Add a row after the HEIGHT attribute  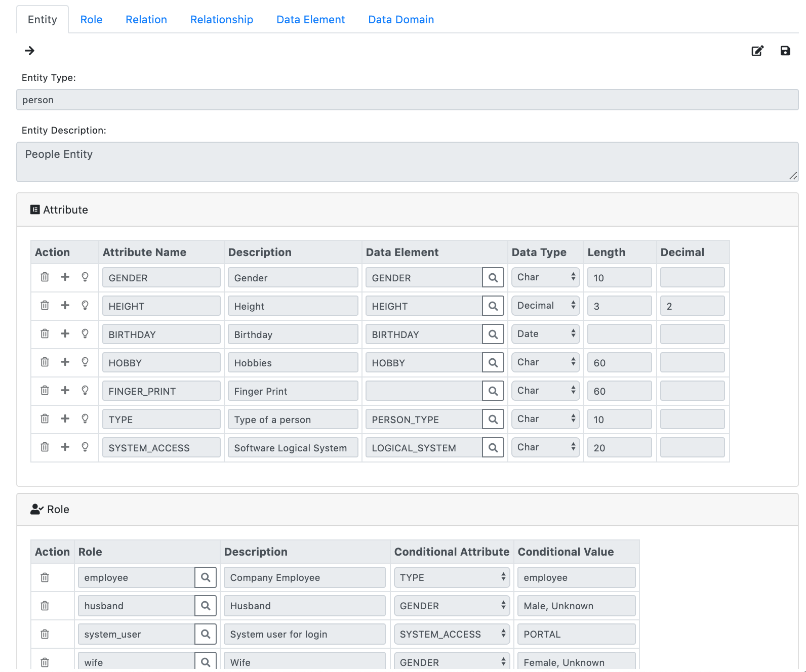[65, 305]
